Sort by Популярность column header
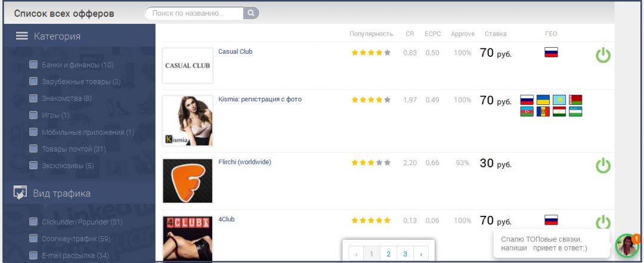The height and width of the screenshot is (263, 644). (371, 34)
